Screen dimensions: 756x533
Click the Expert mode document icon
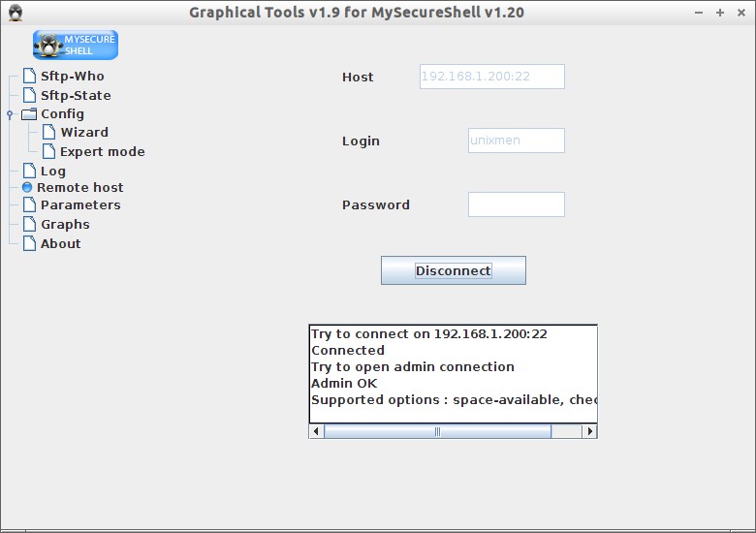49,151
